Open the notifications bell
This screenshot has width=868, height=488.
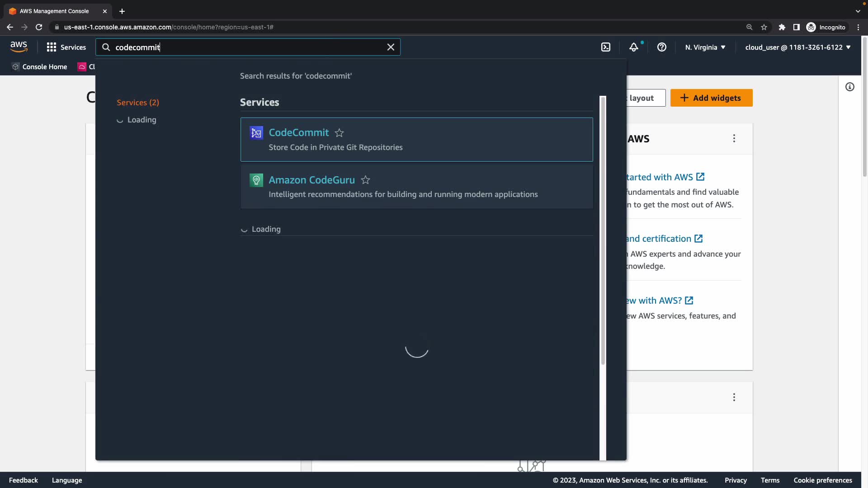(x=634, y=47)
